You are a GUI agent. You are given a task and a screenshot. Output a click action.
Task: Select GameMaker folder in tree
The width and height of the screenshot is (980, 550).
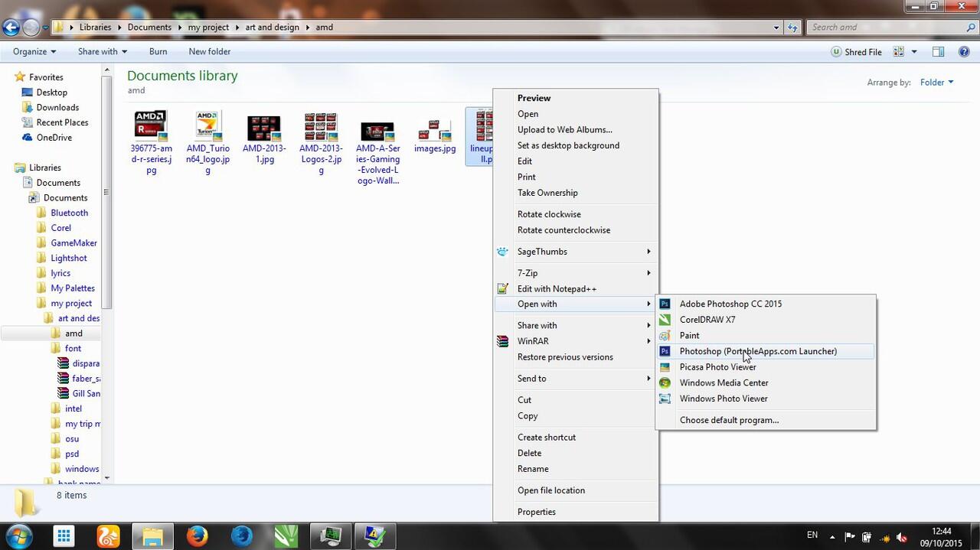pos(73,243)
